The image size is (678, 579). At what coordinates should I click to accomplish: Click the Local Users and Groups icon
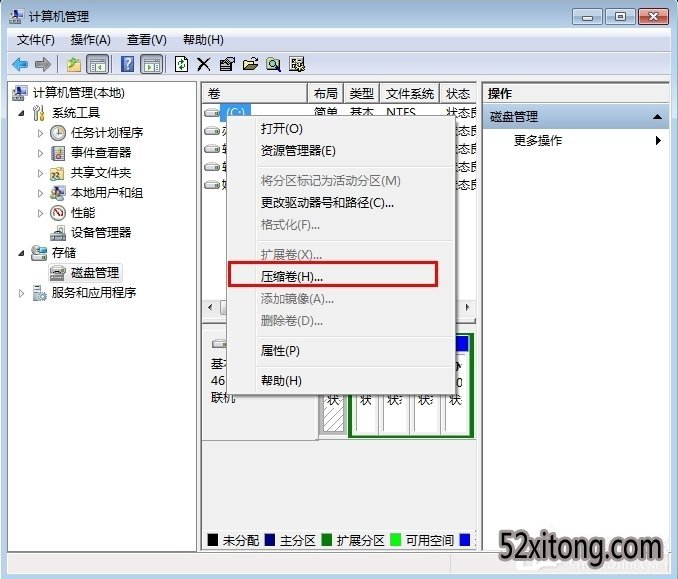58,193
